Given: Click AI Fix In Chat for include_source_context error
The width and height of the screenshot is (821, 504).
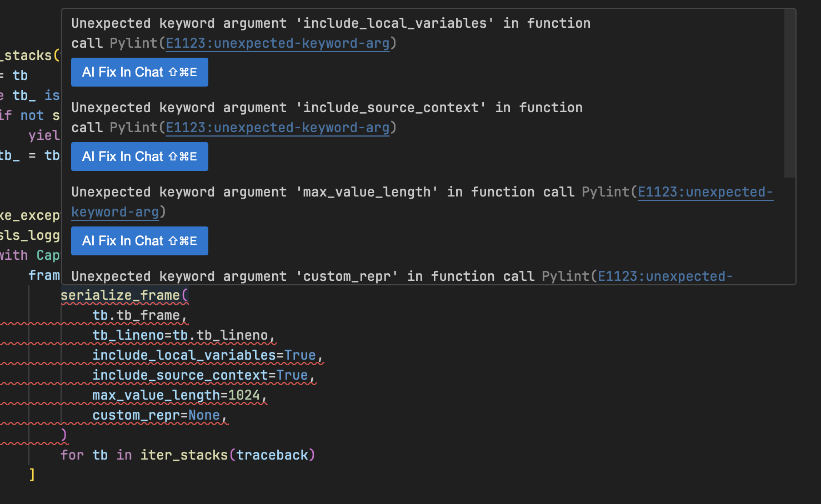Looking at the screenshot, I should [139, 157].
